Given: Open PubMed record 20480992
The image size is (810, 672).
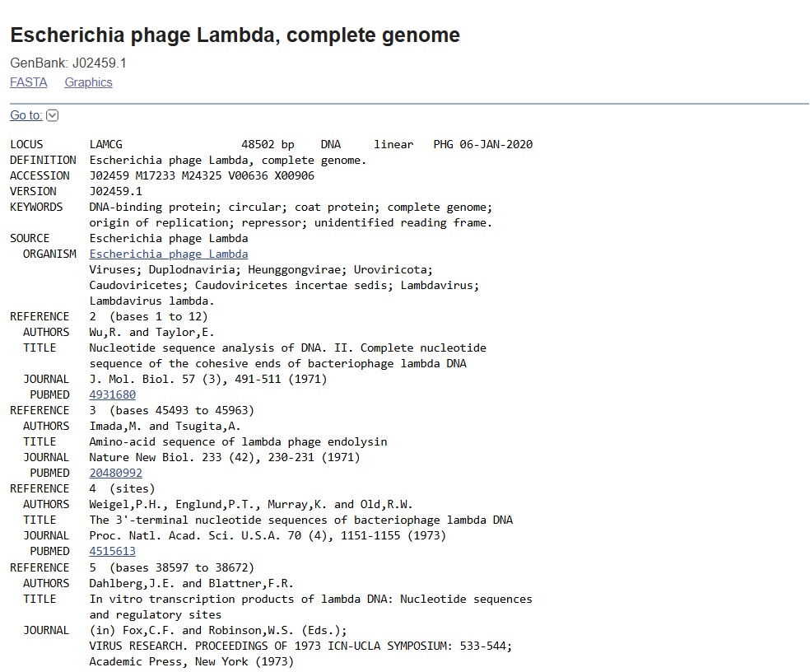Looking at the screenshot, I should [x=115, y=474].
